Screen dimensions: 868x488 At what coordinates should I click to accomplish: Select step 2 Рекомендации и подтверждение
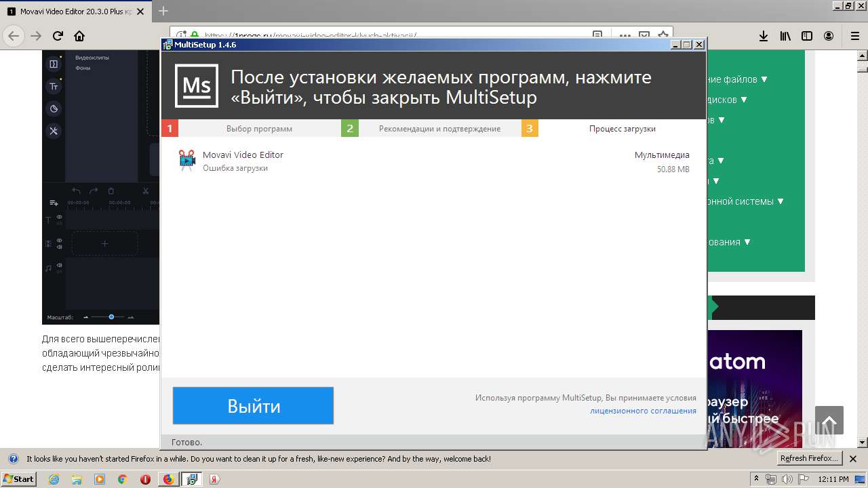[431, 128]
